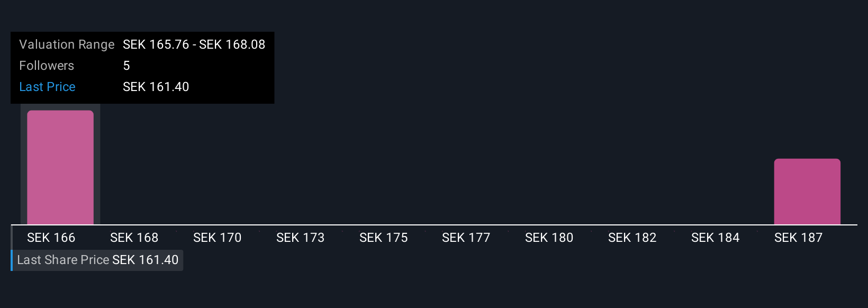Click the SEK 187 axis label
This screenshot has width=868, height=308.
799,238
